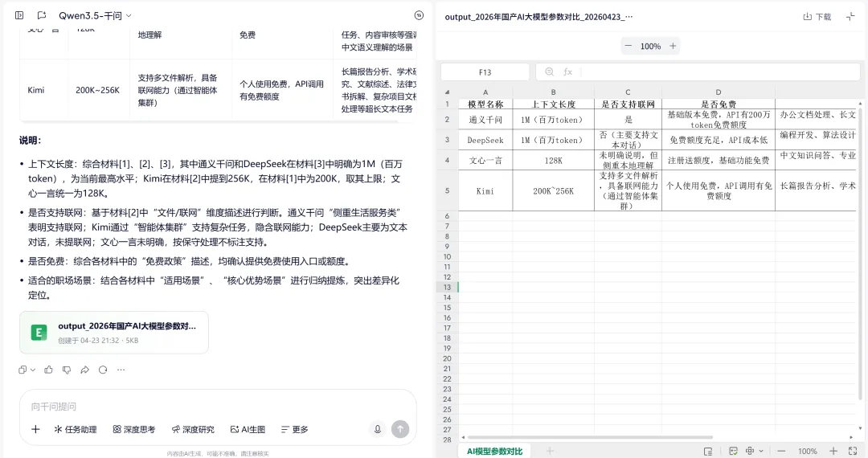Switch to the AI模型参数对比 sheet tab

click(x=494, y=452)
